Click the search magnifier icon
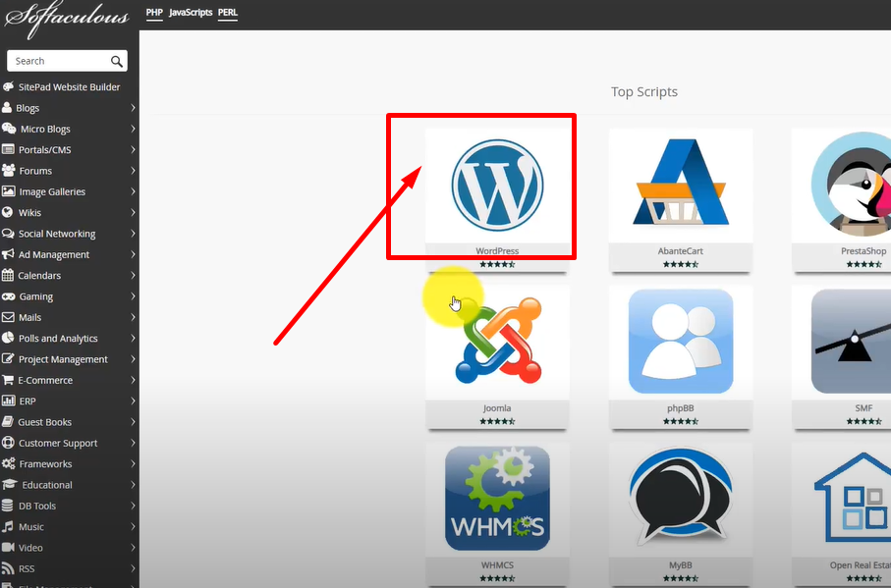The height and width of the screenshot is (588, 891). coord(117,61)
